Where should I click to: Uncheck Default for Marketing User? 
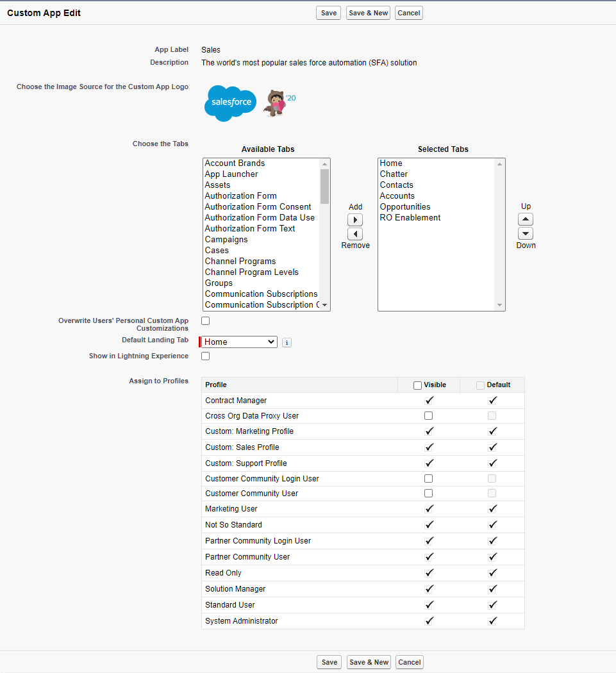coord(492,509)
